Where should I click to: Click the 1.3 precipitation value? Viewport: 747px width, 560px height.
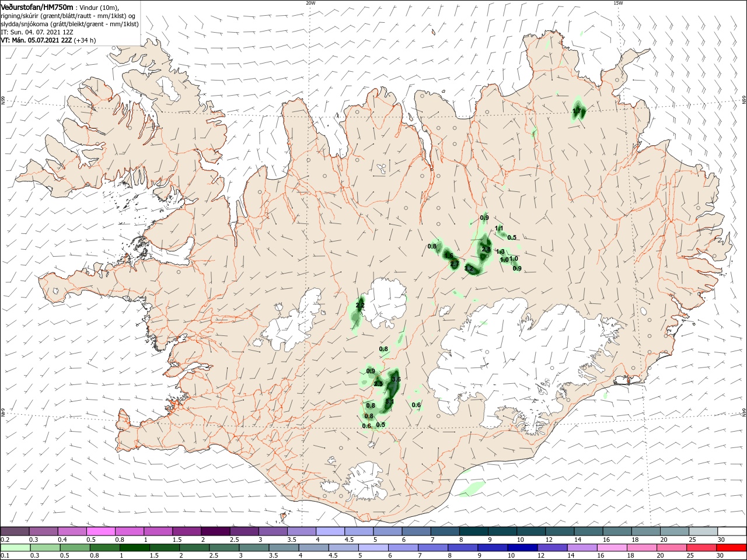(x=500, y=251)
